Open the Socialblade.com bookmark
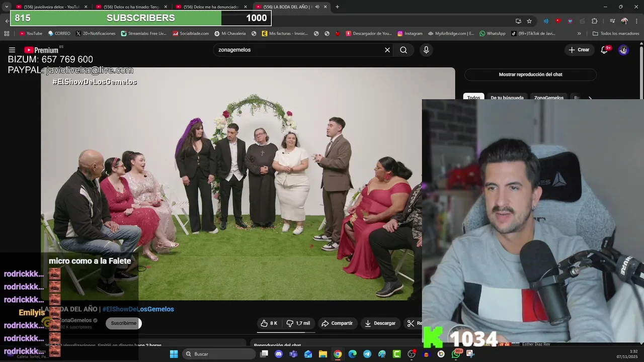Image resolution: width=644 pixels, height=362 pixels. (x=190, y=34)
